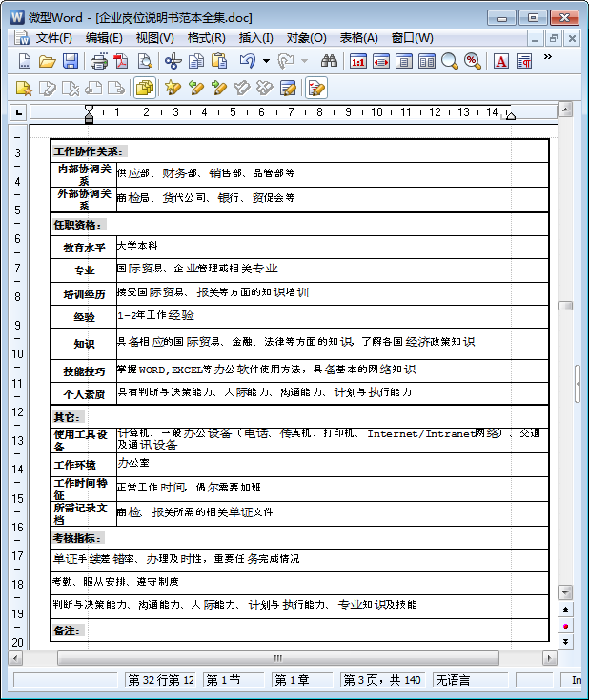The image size is (589, 700).
Task: Click the tab-stop type selector on ruler
Action: (18, 112)
